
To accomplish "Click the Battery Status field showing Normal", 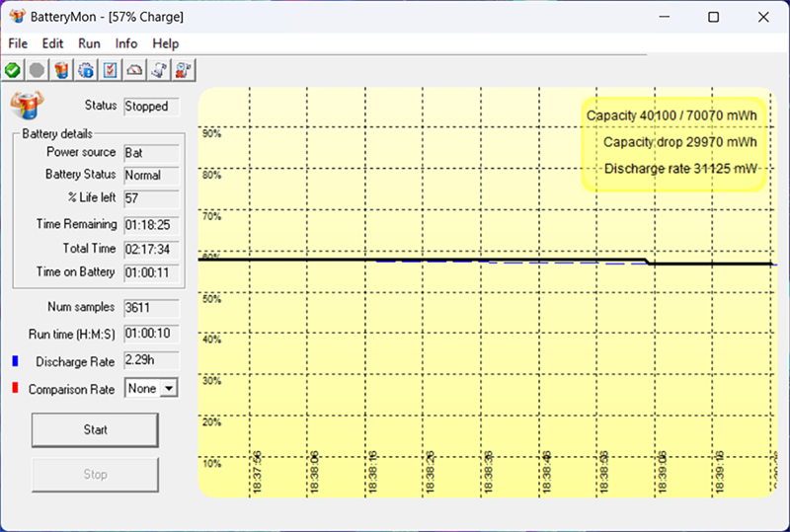I will (151, 176).
